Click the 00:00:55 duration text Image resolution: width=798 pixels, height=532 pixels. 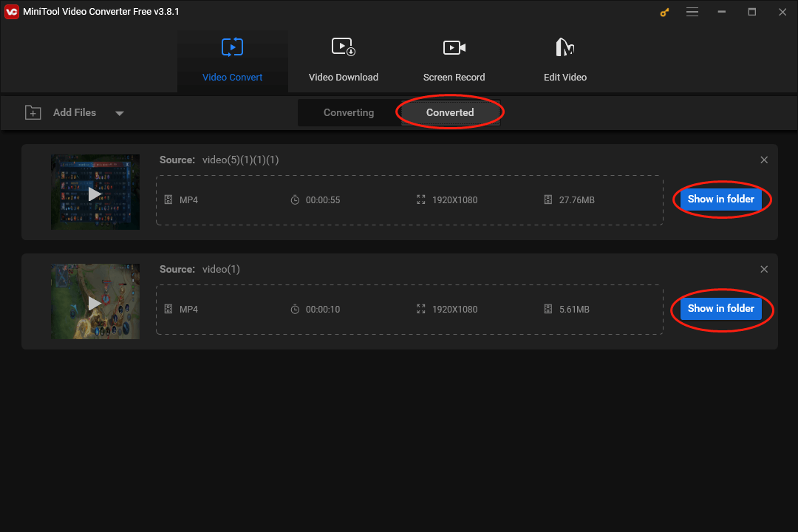click(x=323, y=200)
